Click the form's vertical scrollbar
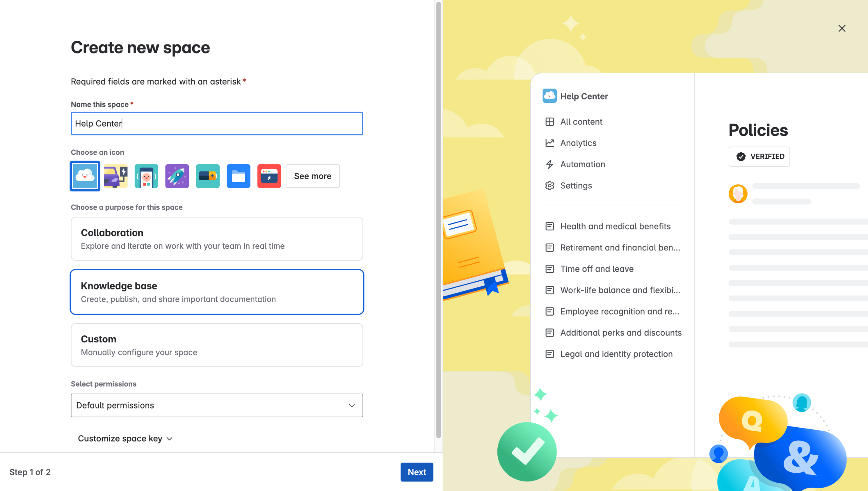This screenshot has height=491, width=868. [x=439, y=220]
